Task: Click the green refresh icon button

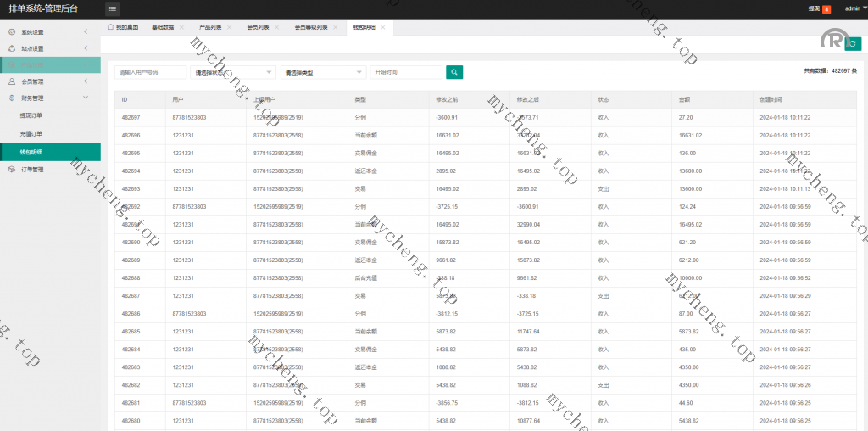Action: click(853, 44)
